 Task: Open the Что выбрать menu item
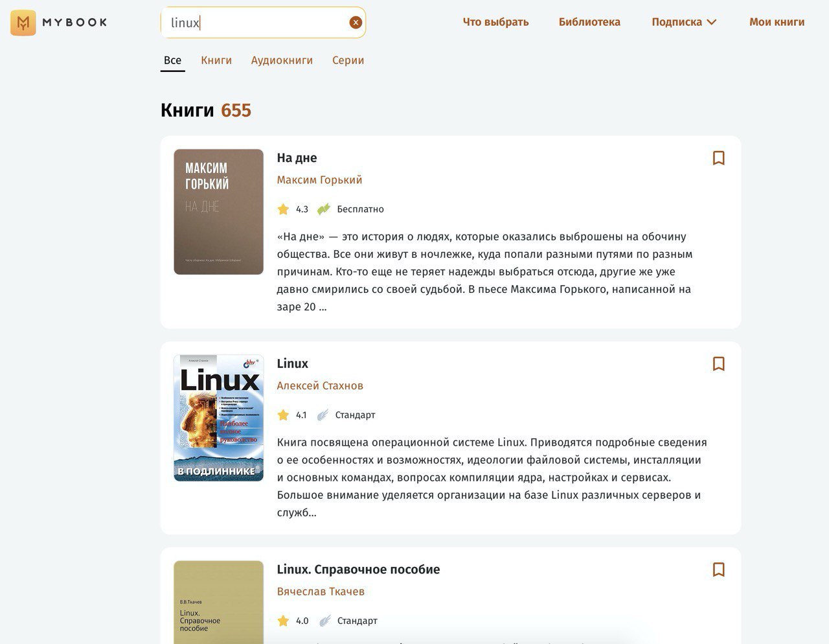click(x=495, y=22)
